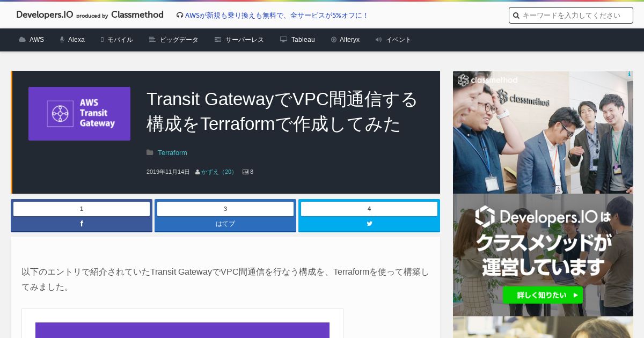Click the AWS Transit Gateway article thumbnail

click(x=79, y=114)
